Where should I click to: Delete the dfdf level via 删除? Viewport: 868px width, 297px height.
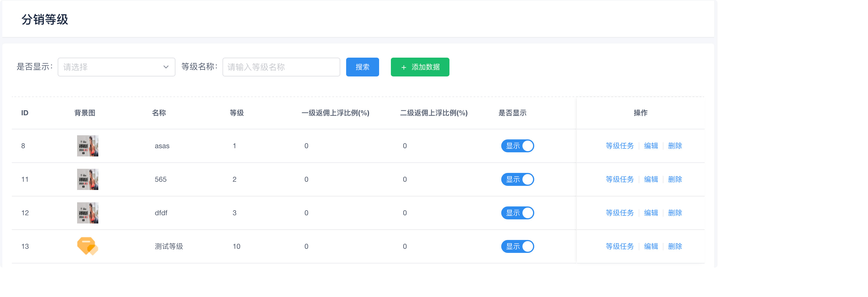click(x=675, y=213)
